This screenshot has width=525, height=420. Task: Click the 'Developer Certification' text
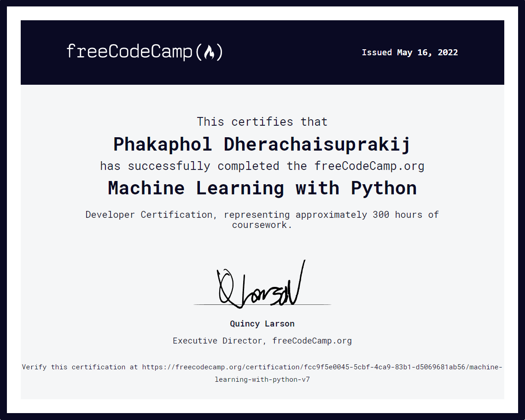click(x=149, y=215)
